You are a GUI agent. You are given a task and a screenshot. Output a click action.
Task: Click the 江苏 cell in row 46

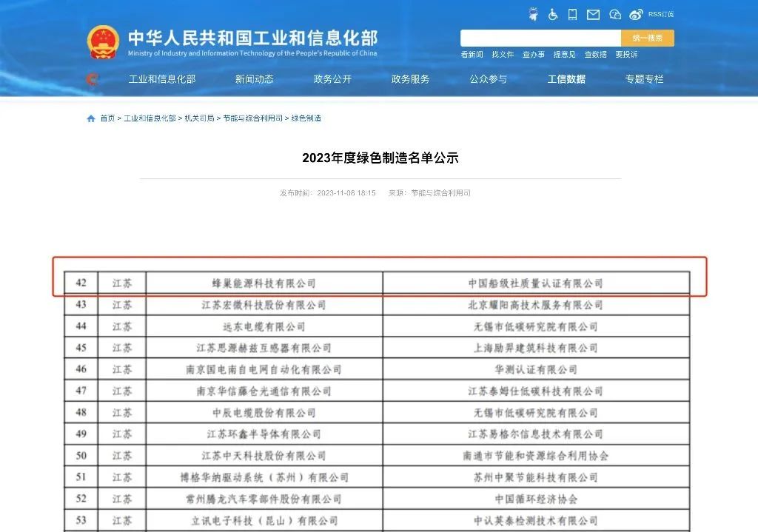pyautogui.click(x=122, y=370)
